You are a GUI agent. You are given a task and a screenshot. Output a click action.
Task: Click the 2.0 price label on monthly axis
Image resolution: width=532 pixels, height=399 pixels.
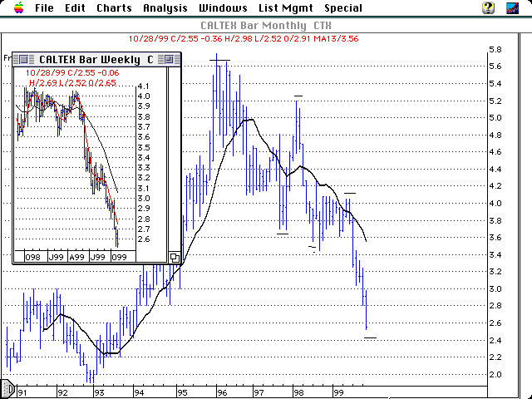click(x=495, y=374)
